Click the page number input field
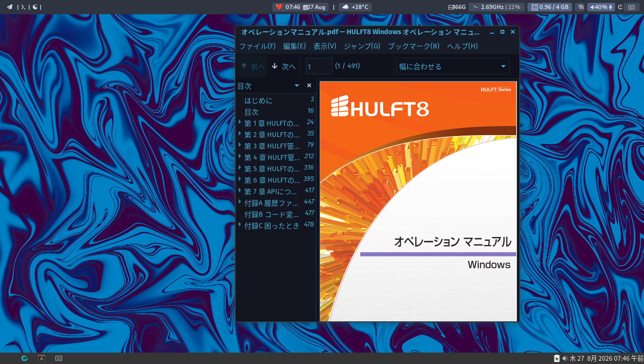 319,66
